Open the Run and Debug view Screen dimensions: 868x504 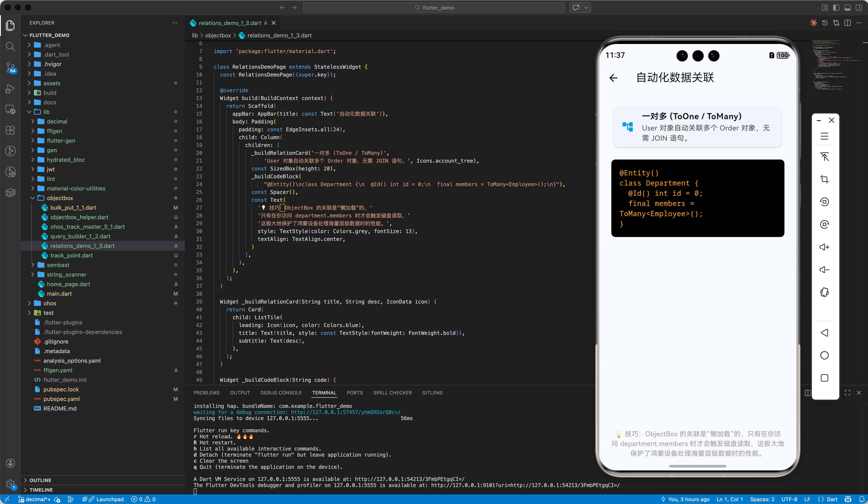(x=10, y=88)
